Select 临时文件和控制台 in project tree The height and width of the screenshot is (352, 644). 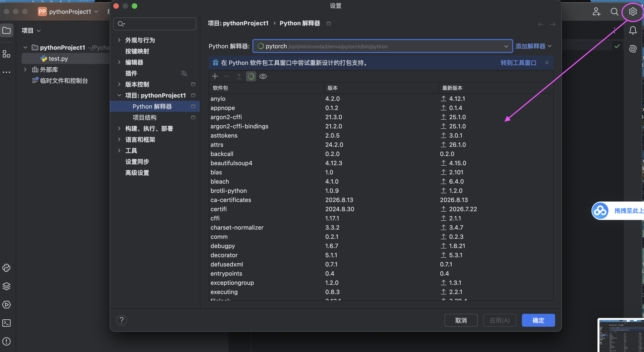[x=64, y=81]
